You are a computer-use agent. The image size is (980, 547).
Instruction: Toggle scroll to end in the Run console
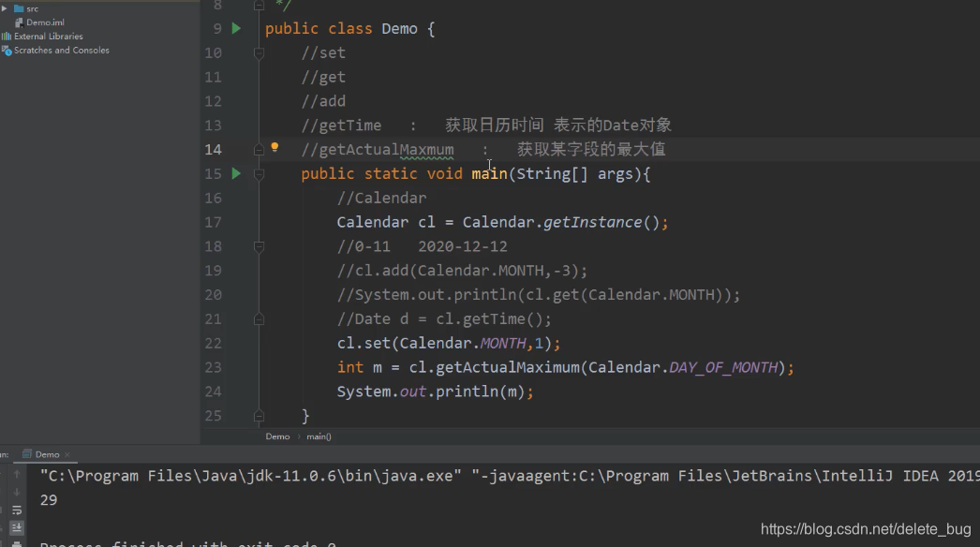pos(17,527)
